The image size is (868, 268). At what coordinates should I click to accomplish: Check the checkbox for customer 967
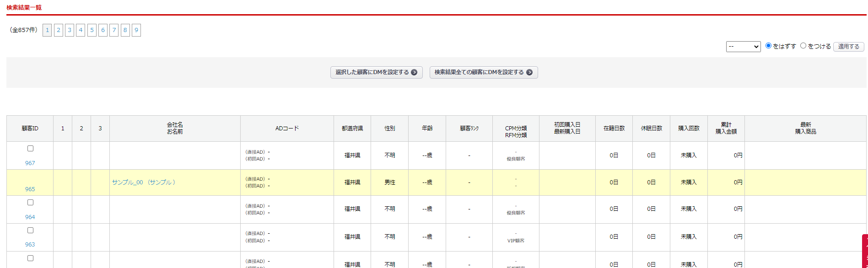tap(30, 149)
